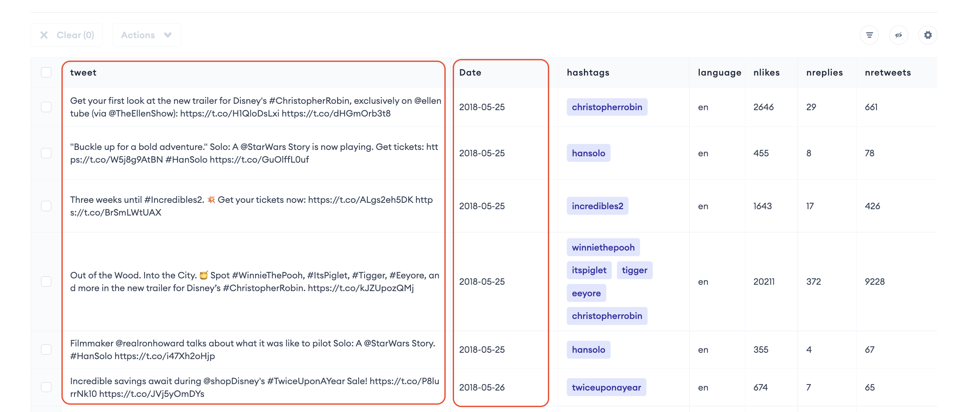Check the row with date 2018-05-25 and 2646 likes
Screen dimensions: 980x412
click(46, 107)
